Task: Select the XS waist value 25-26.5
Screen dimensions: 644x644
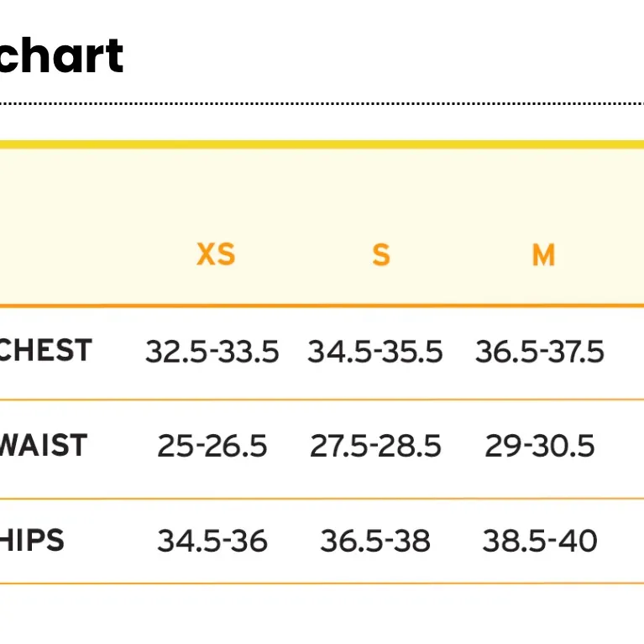Action: pos(212,446)
